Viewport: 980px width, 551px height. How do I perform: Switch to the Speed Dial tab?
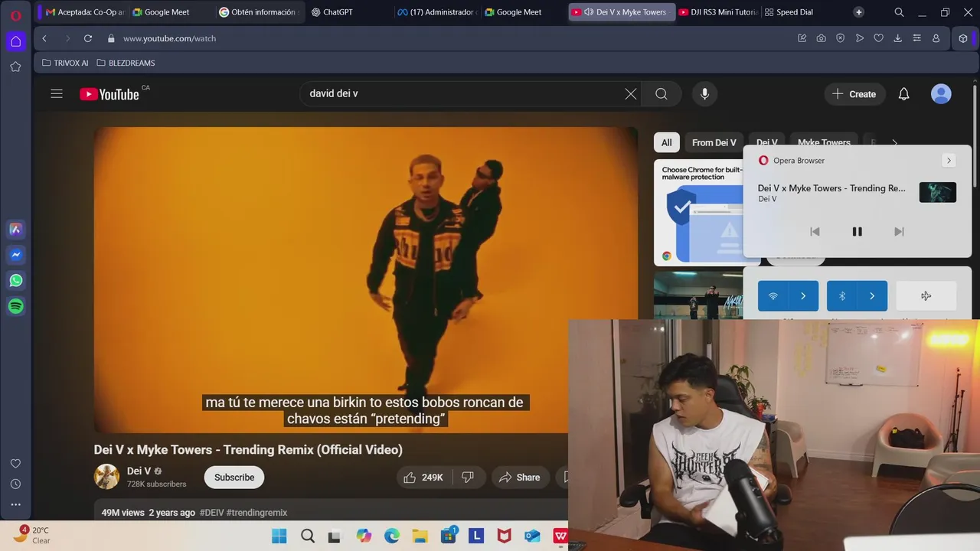795,12
